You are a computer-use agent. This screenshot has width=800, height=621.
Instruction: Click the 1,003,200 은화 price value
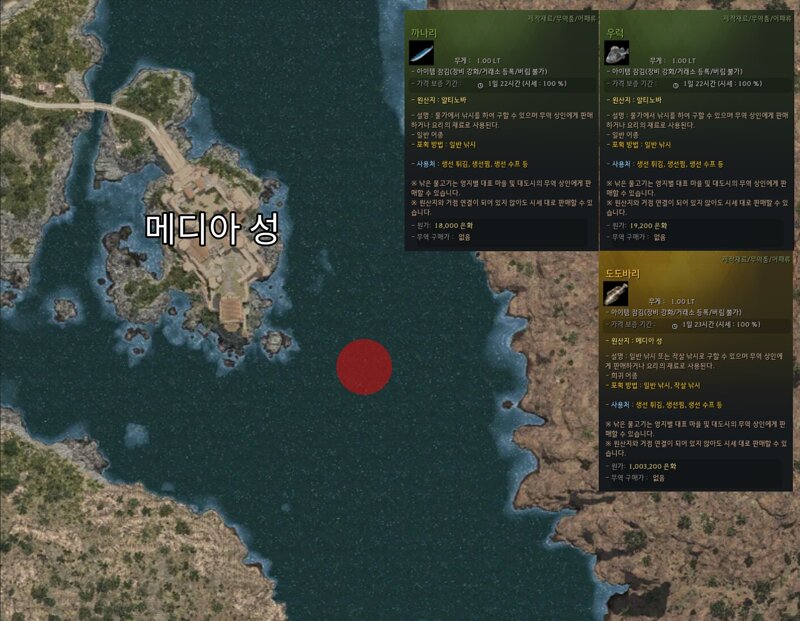point(652,466)
